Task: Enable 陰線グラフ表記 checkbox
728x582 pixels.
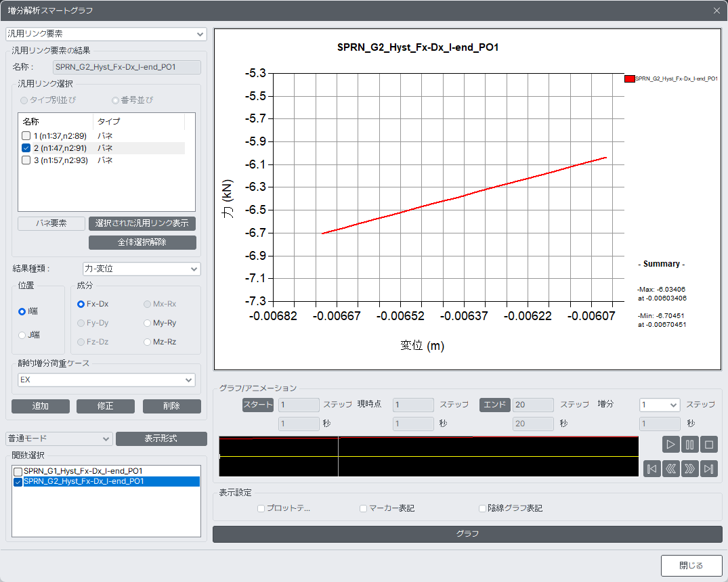Action: pos(482,508)
